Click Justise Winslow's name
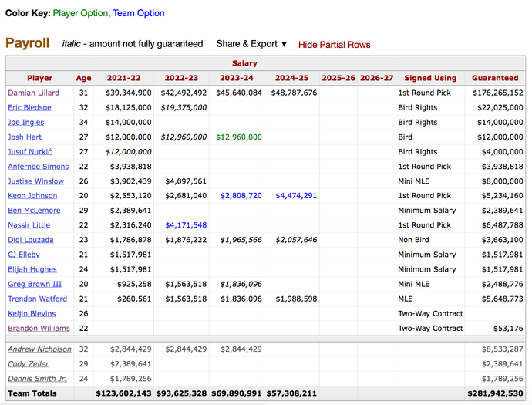This screenshot has width=532, height=405. coord(35,181)
